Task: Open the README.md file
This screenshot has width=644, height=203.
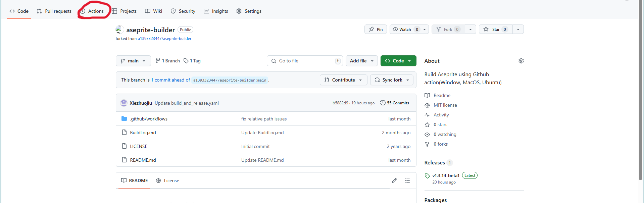Action: coord(143,160)
